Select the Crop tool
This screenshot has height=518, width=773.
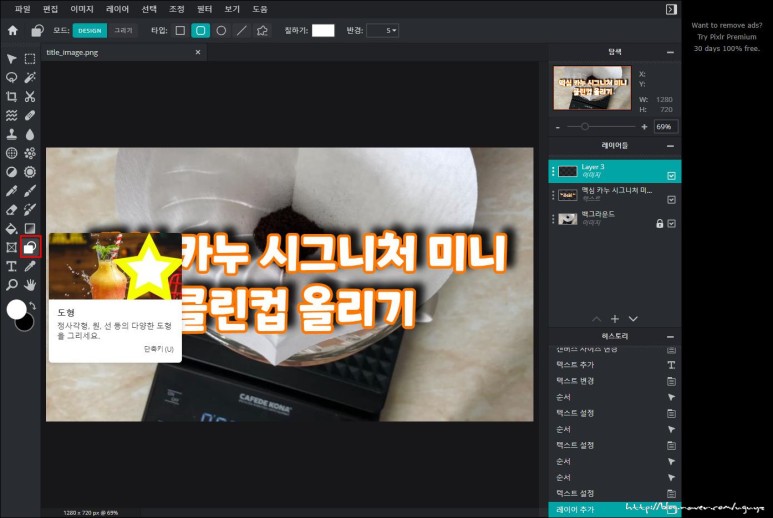click(x=11, y=97)
